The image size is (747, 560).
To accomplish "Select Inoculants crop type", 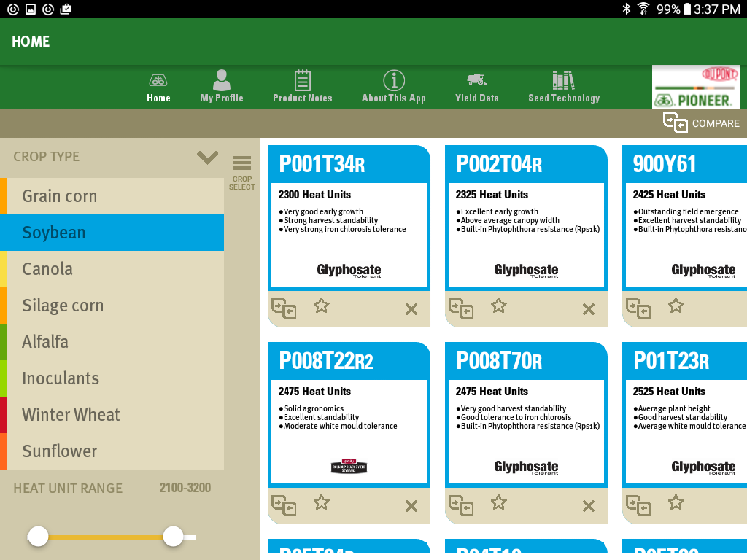I will click(x=112, y=378).
